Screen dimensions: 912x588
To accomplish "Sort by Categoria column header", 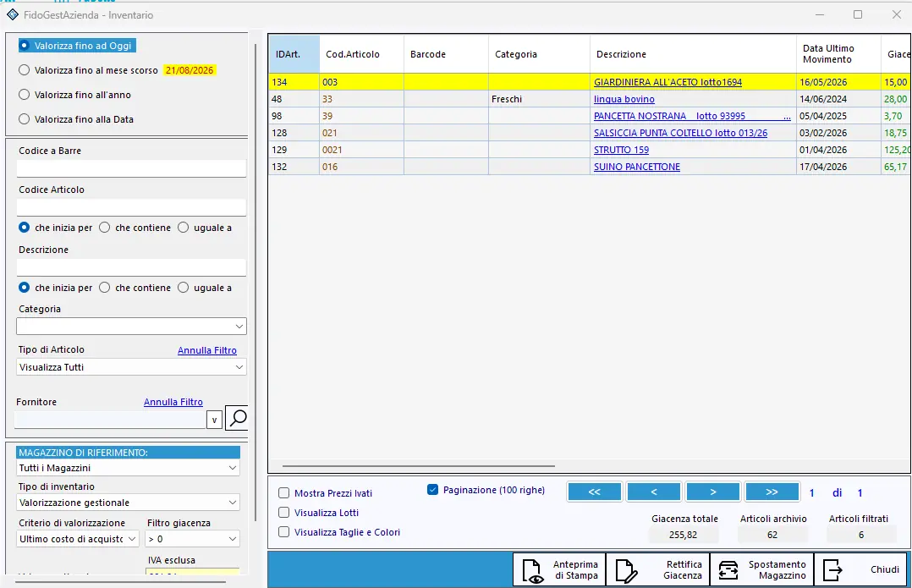I will pyautogui.click(x=539, y=54).
